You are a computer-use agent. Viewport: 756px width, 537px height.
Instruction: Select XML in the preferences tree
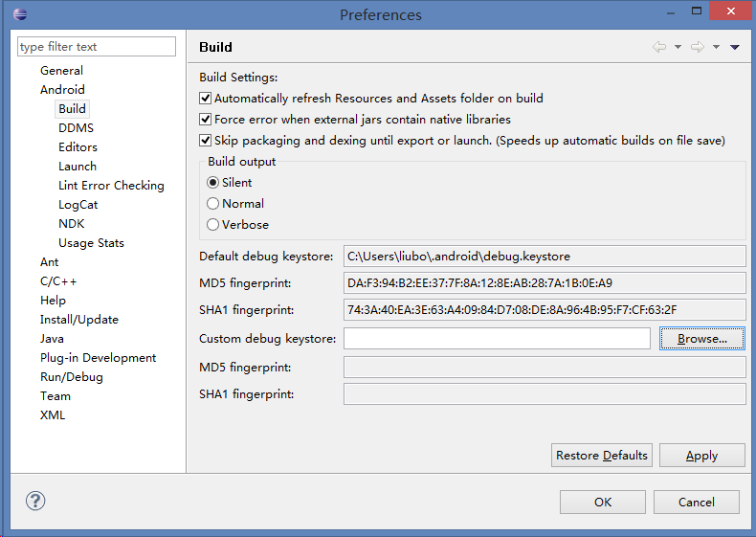[53, 415]
